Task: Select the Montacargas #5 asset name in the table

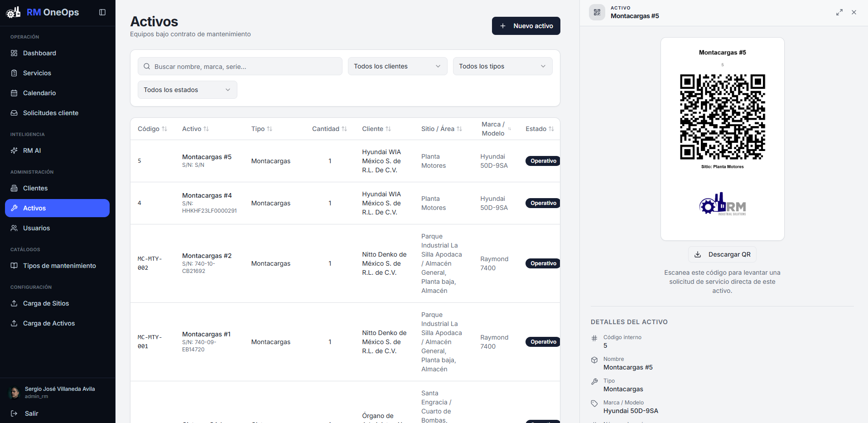Action: tap(207, 157)
